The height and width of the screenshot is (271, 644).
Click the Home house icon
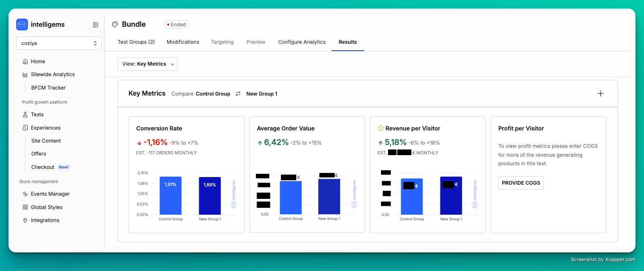coord(25,62)
